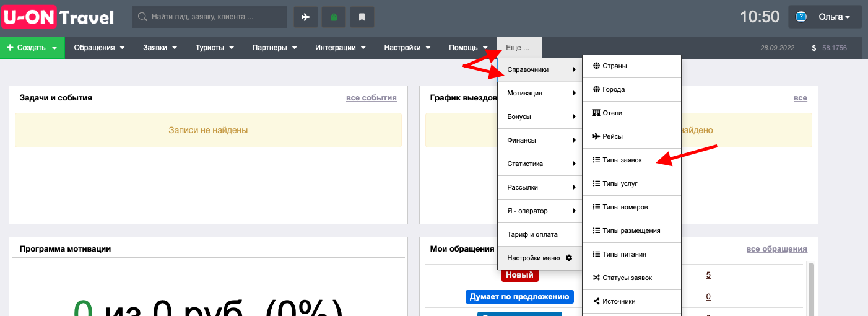Screen dimensions: 868x316
Task: Click the Новый status badge
Action: point(520,275)
